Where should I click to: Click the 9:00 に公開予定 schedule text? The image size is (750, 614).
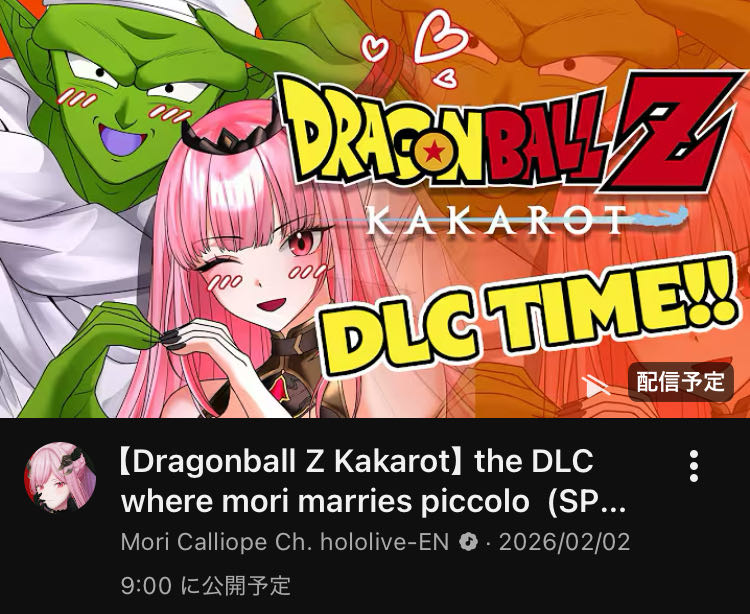coord(206,585)
